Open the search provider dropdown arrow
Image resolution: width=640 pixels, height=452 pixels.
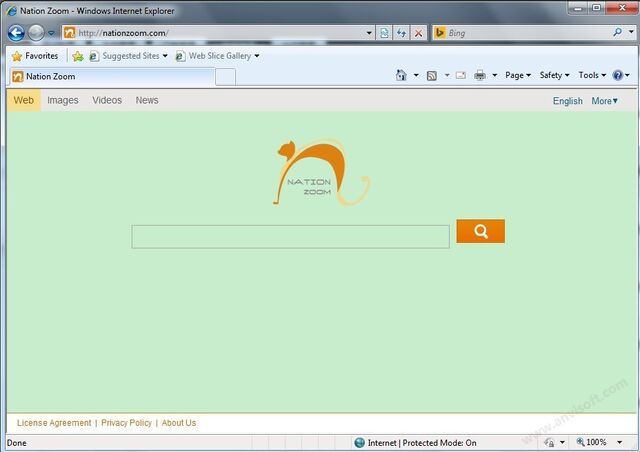631,32
